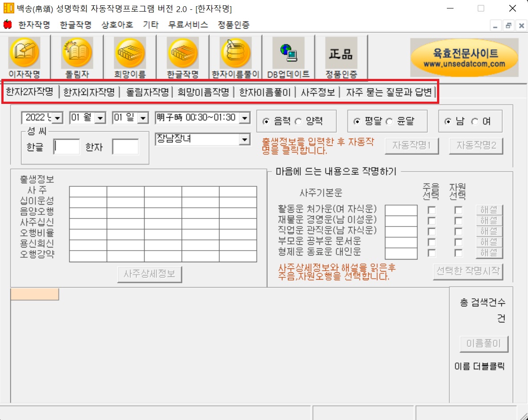The width and height of the screenshot is (528, 420).
Task: Open the 정품인증 menu
Action: tap(234, 25)
